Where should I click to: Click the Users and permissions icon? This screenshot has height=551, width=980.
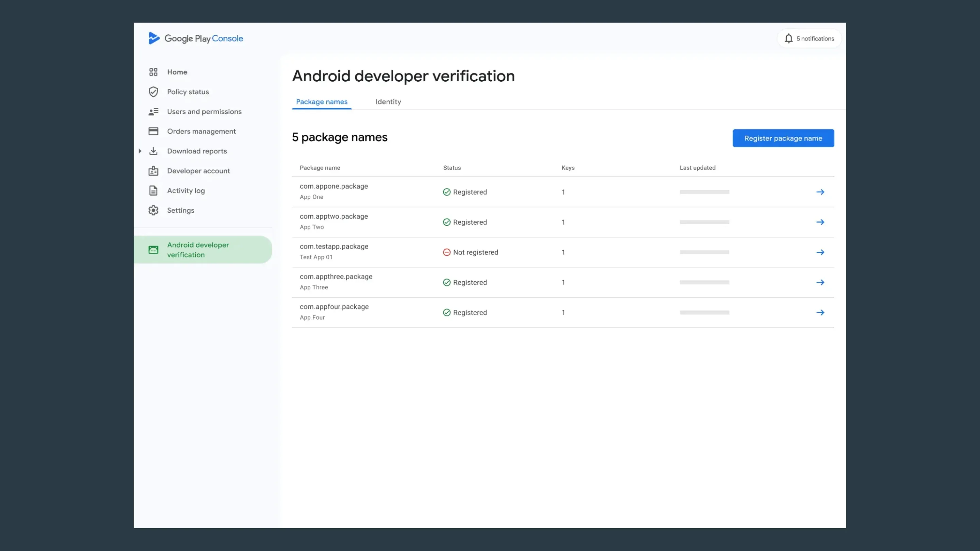tap(153, 112)
